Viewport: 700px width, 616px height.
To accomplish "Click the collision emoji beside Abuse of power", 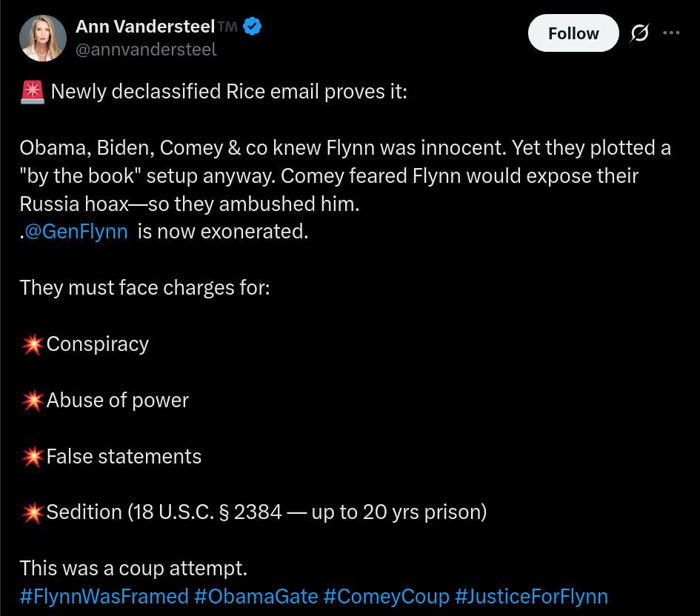I will click(32, 401).
